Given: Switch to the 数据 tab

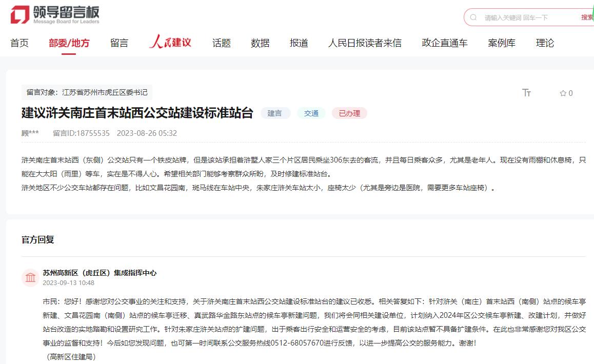Looking at the screenshot, I should click(x=261, y=43).
